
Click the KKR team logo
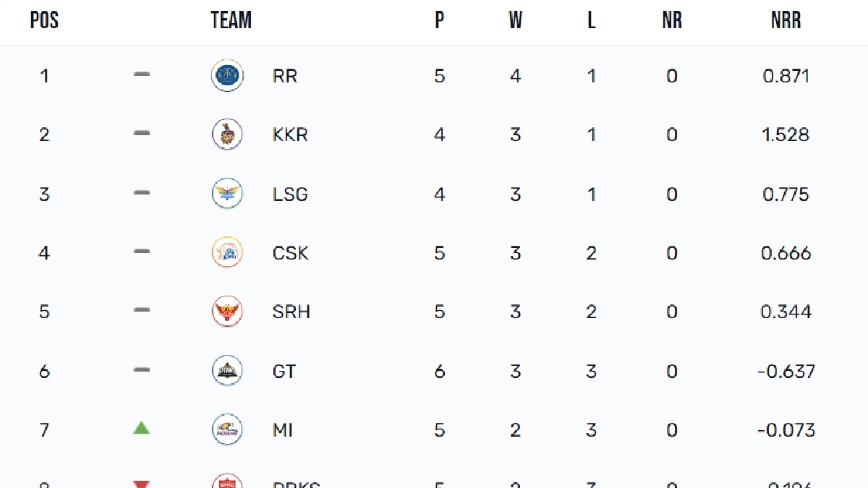pyautogui.click(x=227, y=134)
